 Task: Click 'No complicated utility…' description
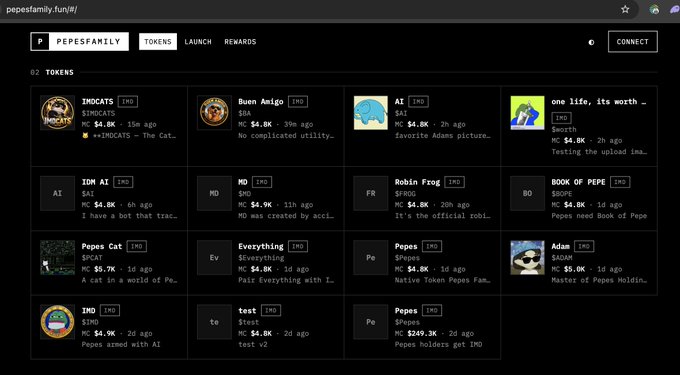click(286, 136)
